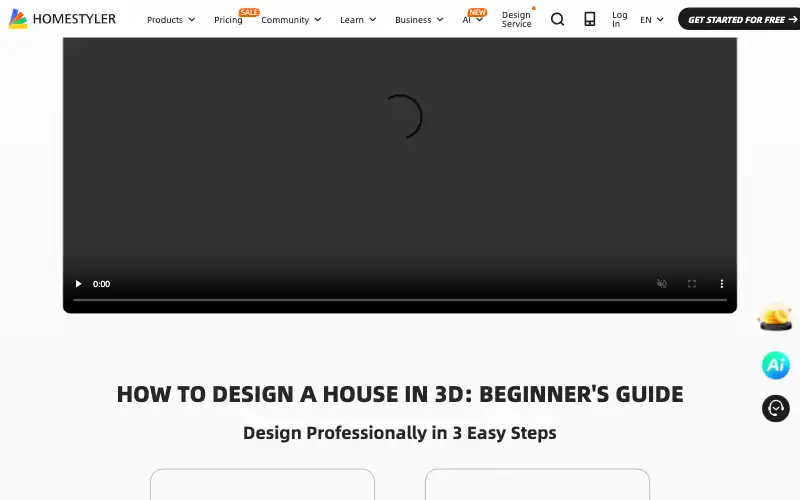
Task: Open video more options menu
Action: 721,284
